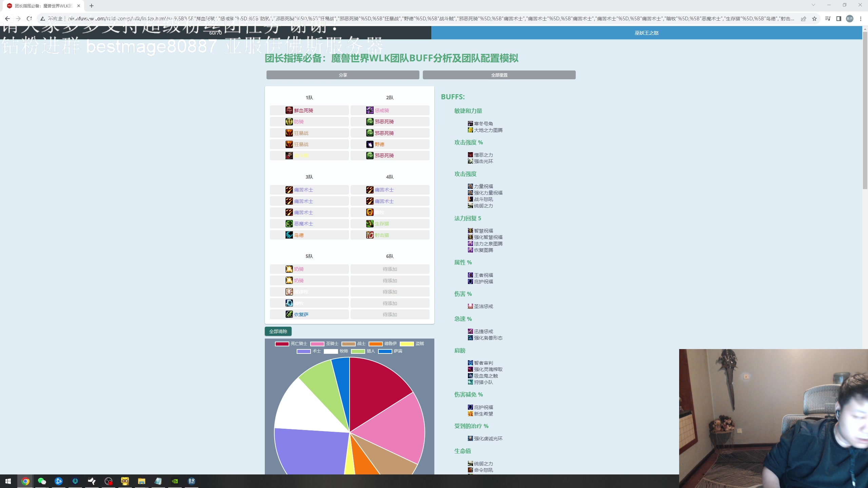Click the 射击猎 hunter icon
The height and width of the screenshot is (488, 868).
click(x=370, y=235)
